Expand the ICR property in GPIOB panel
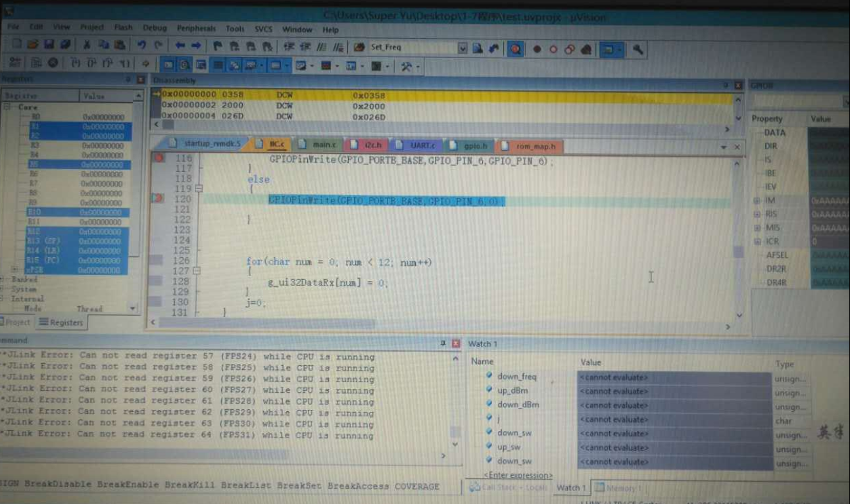This screenshot has width=850, height=504. [x=757, y=241]
